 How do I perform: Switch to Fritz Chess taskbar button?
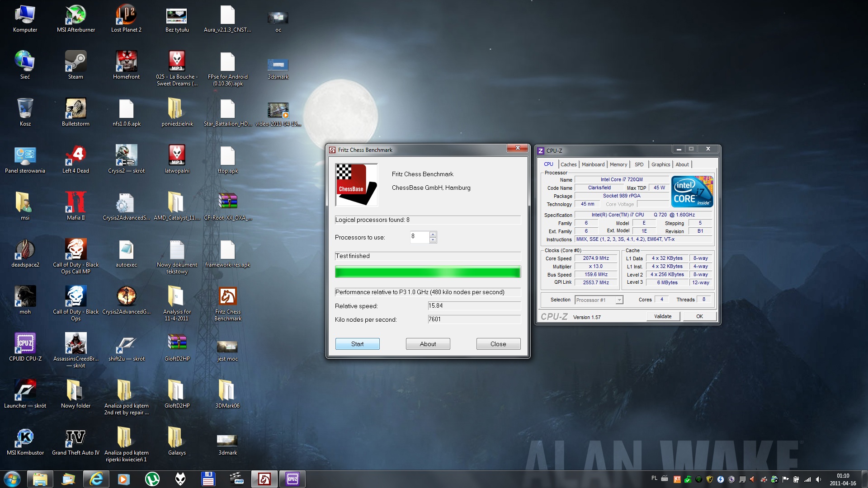coord(264,479)
